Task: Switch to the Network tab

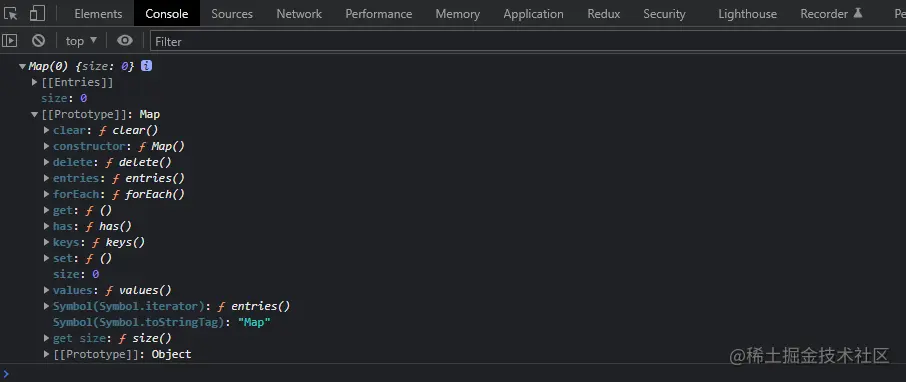Action: [299, 14]
